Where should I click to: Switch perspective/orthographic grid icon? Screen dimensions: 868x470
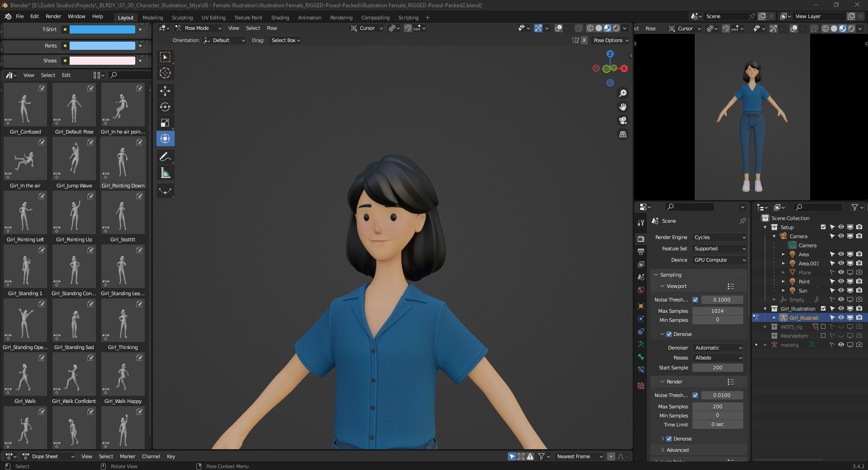tap(623, 134)
